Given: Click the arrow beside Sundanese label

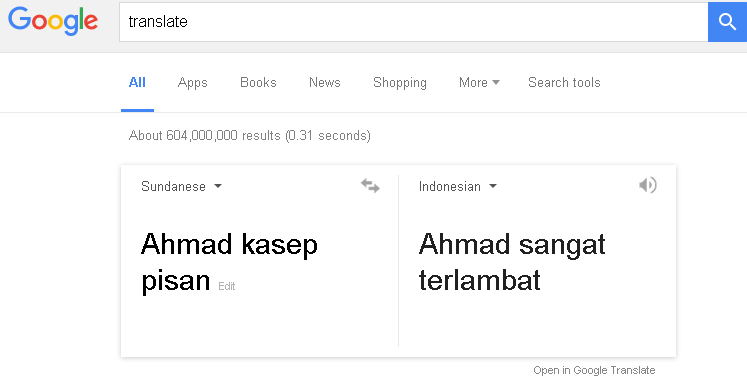Looking at the screenshot, I should (x=218, y=186).
